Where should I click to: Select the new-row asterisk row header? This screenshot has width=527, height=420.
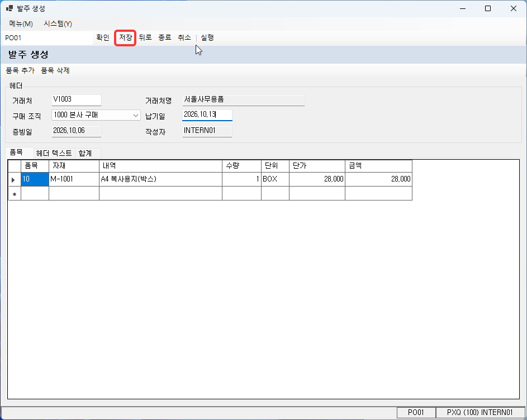(15, 194)
